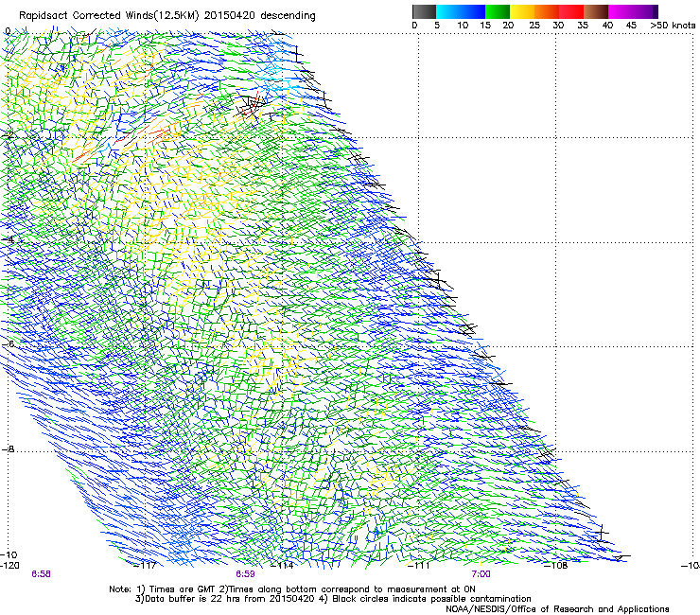The image size is (700, 615).
Task: Pick the green 15–20 knots legend band
Action: coord(498,11)
